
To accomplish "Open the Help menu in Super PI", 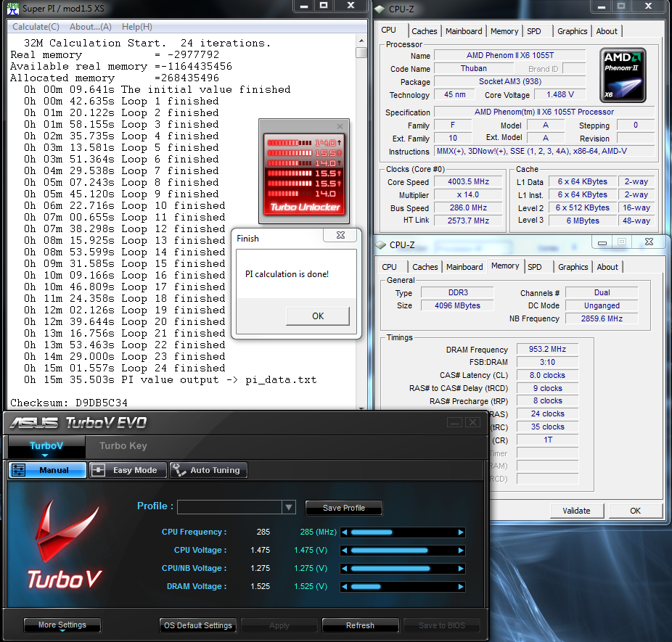I will point(136,27).
